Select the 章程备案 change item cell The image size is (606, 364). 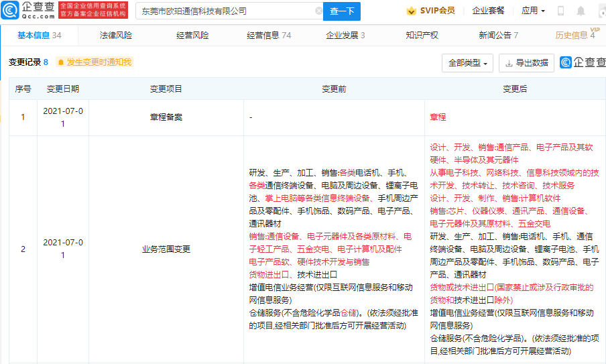[x=166, y=117]
